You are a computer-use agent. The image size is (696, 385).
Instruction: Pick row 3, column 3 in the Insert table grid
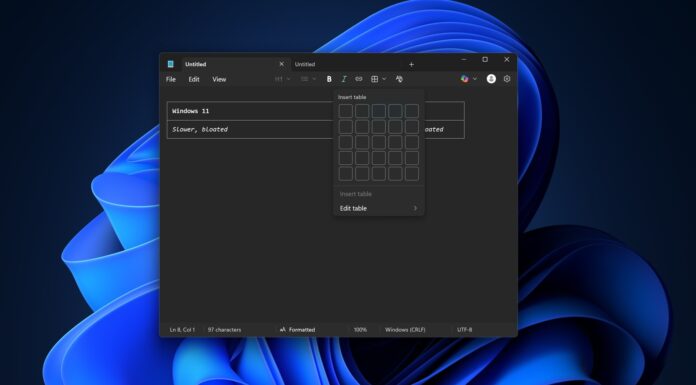pyautogui.click(x=379, y=143)
